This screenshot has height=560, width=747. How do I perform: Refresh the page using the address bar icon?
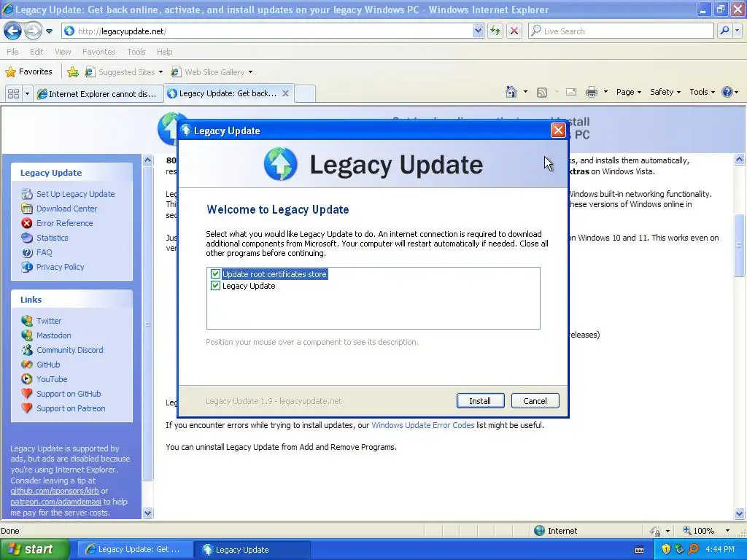[x=495, y=31]
